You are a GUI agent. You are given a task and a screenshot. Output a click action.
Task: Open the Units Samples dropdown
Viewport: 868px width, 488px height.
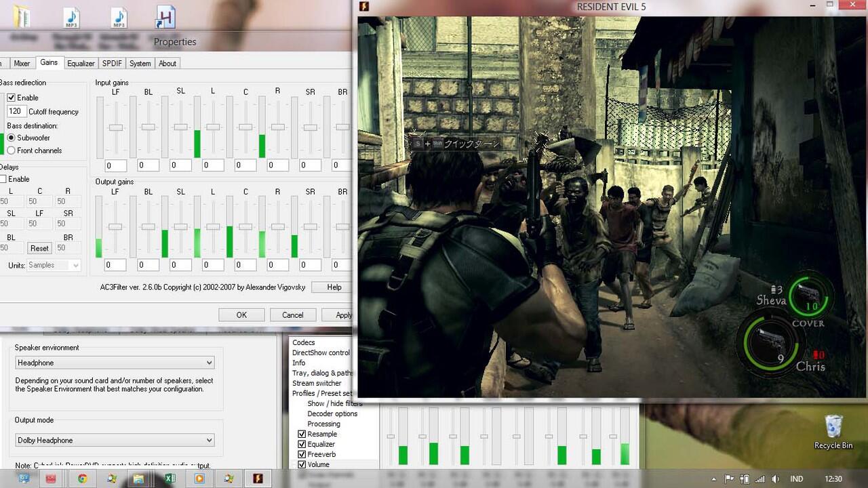coord(54,265)
